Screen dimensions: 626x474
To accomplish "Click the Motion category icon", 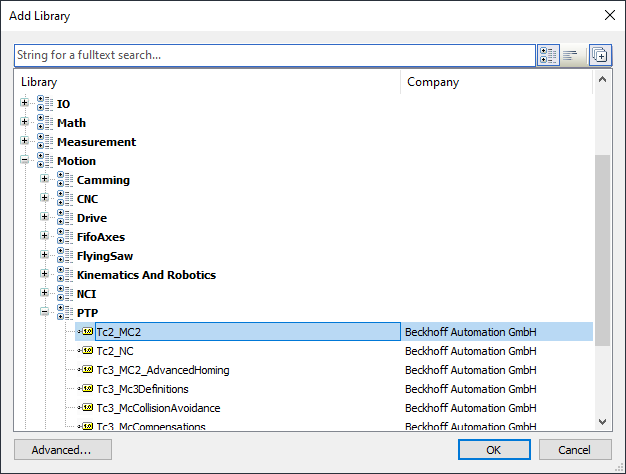I will tap(45, 160).
